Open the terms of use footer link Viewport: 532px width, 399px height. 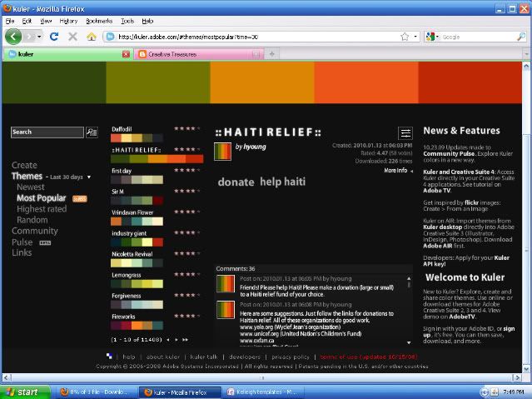pyautogui.click(x=369, y=357)
